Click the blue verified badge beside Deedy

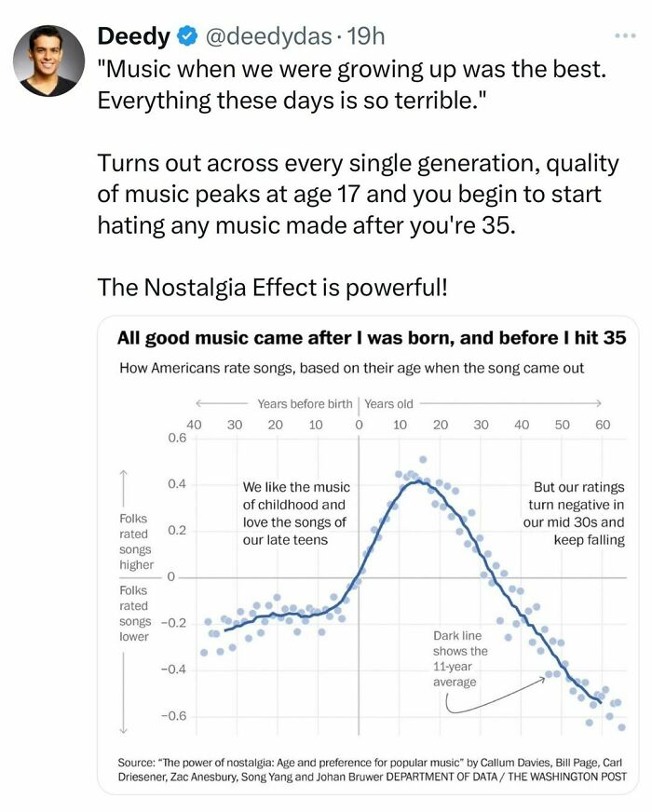pyautogui.click(x=188, y=37)
